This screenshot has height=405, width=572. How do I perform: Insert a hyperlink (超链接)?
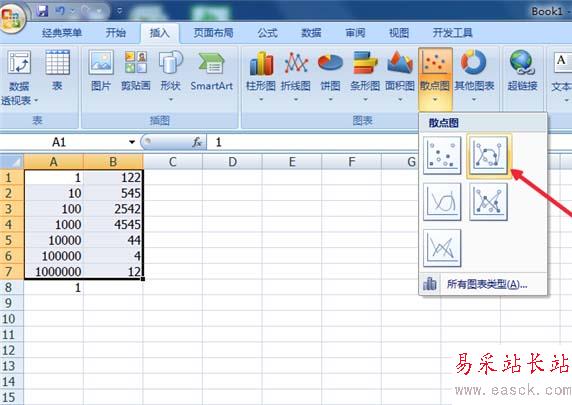coord(522,70)
